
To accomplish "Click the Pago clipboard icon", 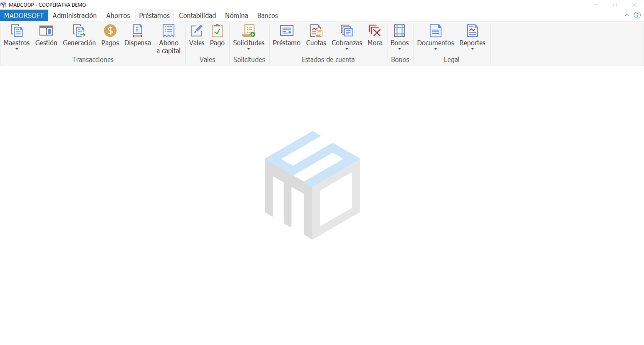I will 217,35.
